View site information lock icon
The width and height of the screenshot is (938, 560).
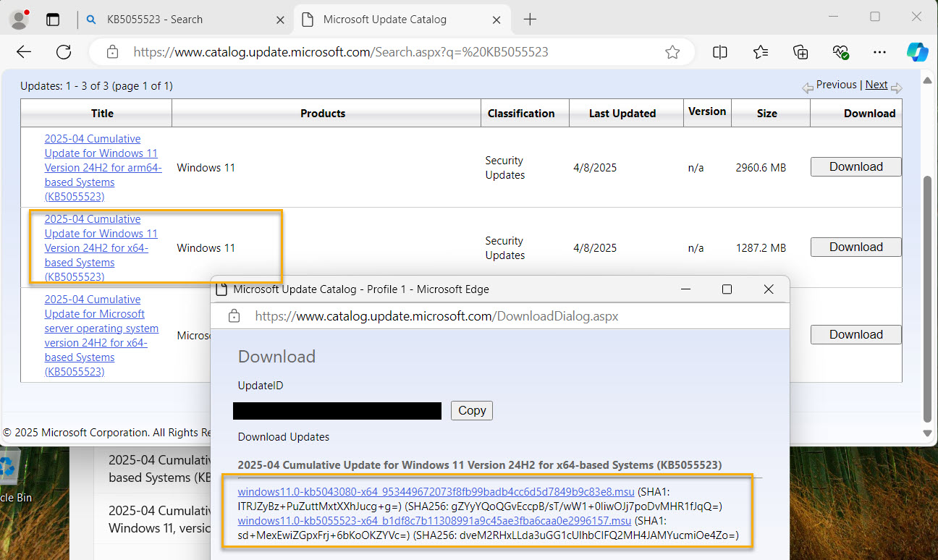tap(112, 52)
